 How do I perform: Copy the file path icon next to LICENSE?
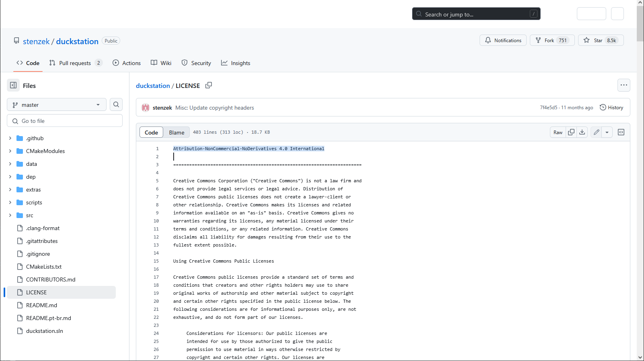pos(209,86)
